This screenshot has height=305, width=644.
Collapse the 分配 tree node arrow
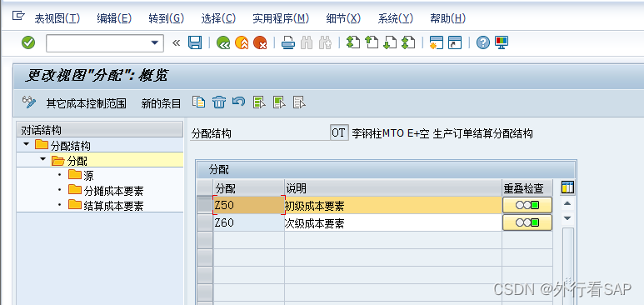(42, 159)
